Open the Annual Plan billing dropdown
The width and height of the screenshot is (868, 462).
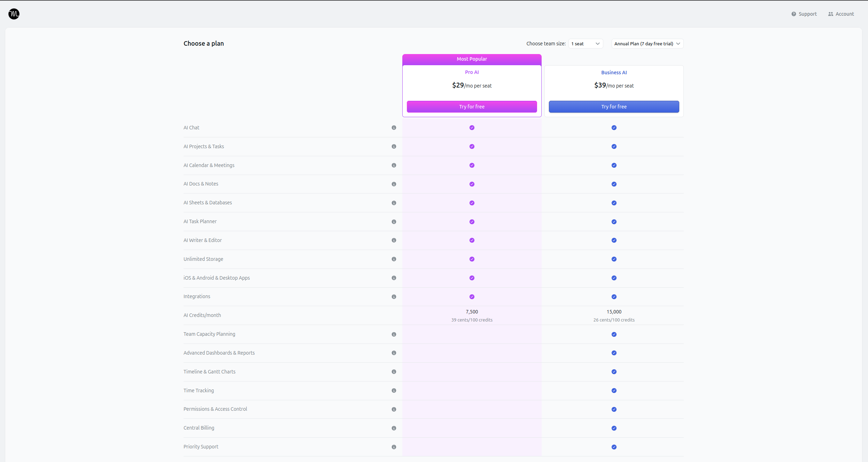point(648,44)
